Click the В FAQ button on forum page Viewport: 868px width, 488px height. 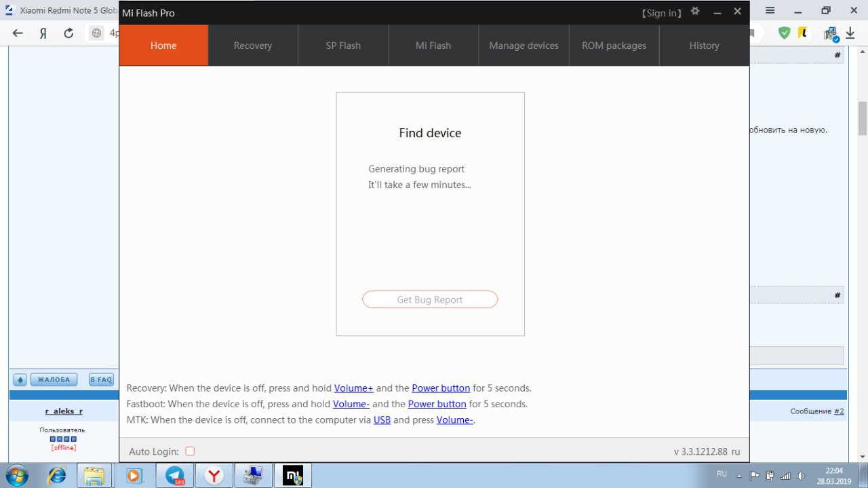pyautogui.click(x=101, y=379)
